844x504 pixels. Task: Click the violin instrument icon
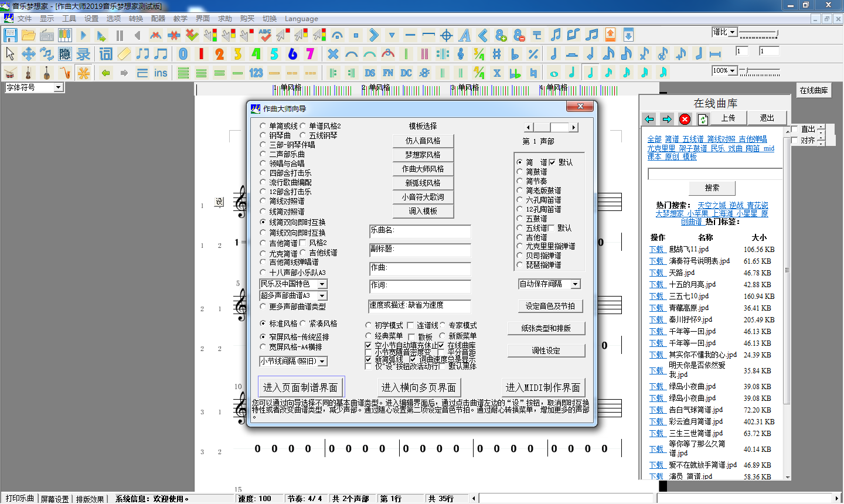(x=28, y=73)
